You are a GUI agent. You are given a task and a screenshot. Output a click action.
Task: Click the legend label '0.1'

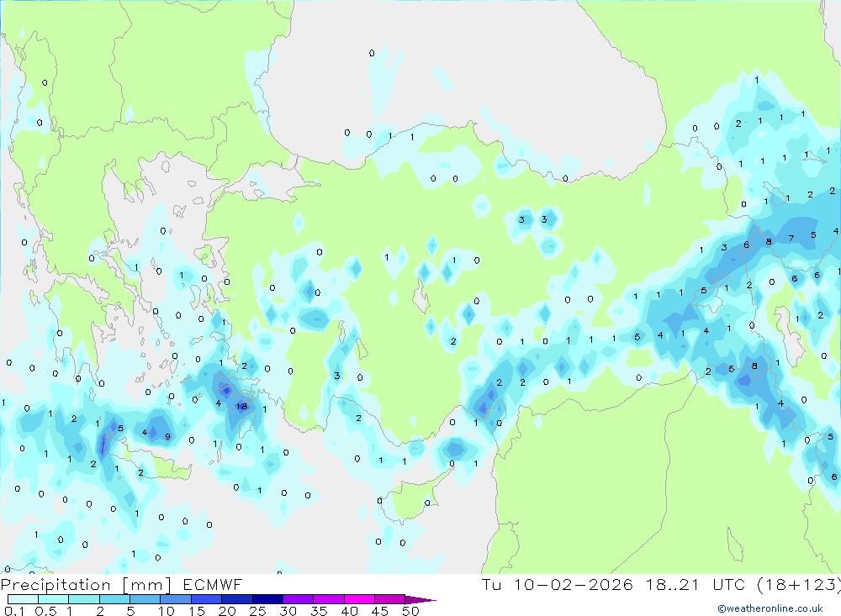coord(14,611)
